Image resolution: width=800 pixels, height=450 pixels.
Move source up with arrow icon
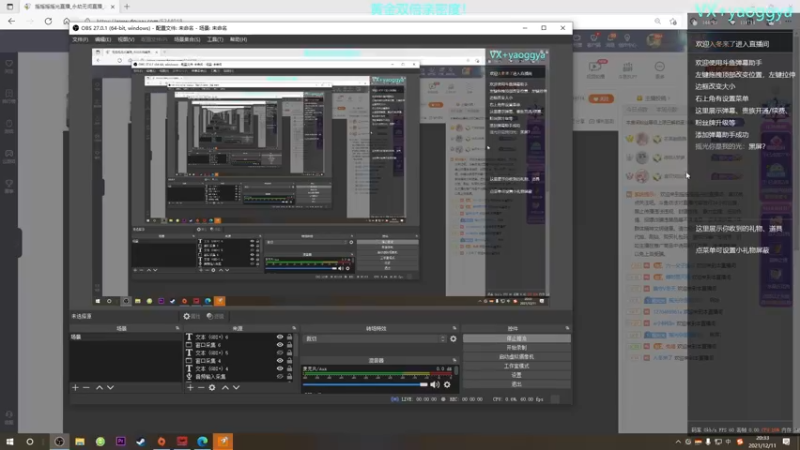point(225,388)
